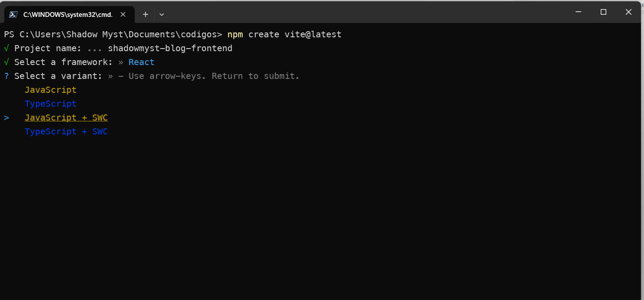Click the selection arrow beside JavaScript + SWC
The height and width of the screenshot is (300, 644).
coord(6,117)
